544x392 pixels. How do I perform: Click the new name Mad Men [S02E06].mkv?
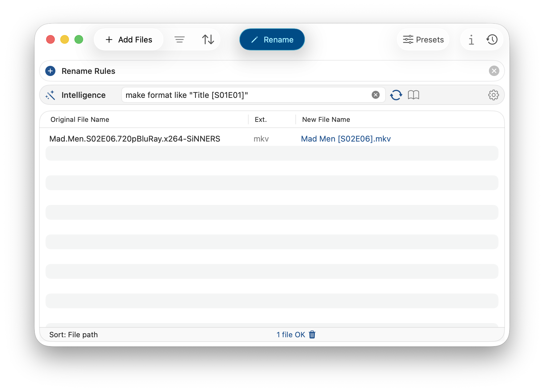tap(346, 139)
